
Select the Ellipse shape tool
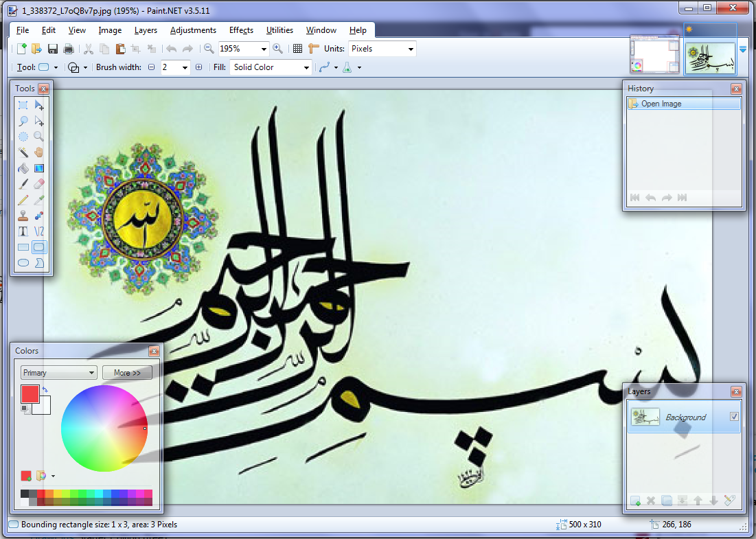tap(23, 263)
